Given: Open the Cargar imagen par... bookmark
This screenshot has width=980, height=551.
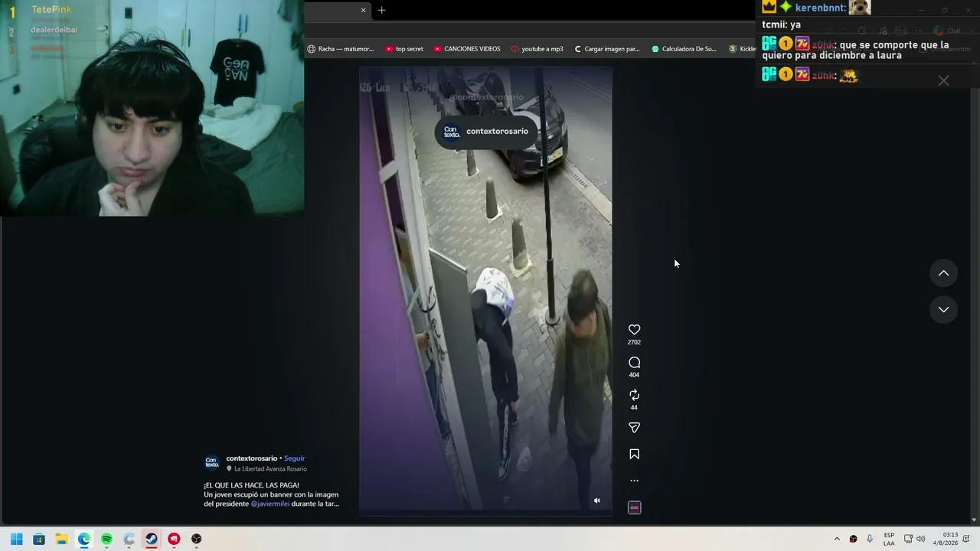Looking at the screenshot, I should click(606, 49).
